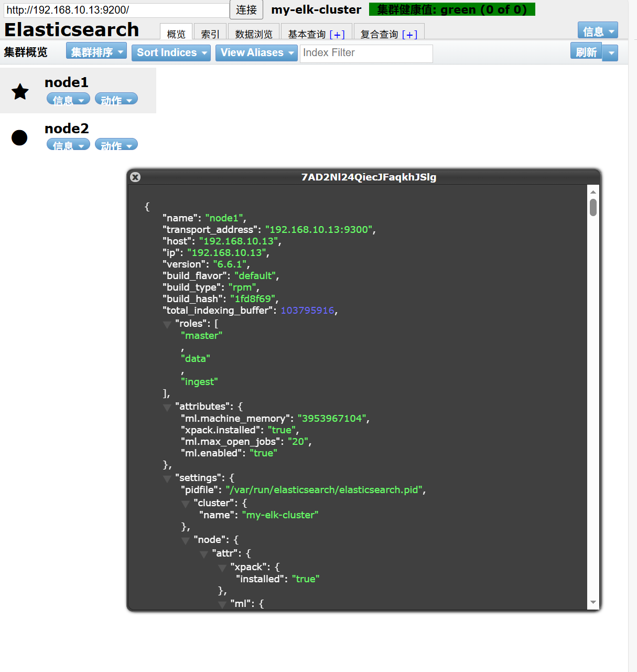Add a new 复合查询 tab with [+]
637x672 pixels.
(x=410, y=35)
